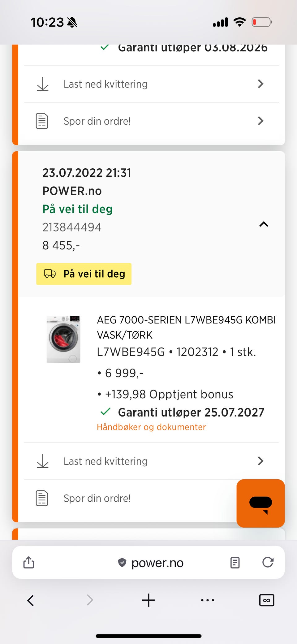Open chevron on upper Last ned kvittering row

(260, 84)
